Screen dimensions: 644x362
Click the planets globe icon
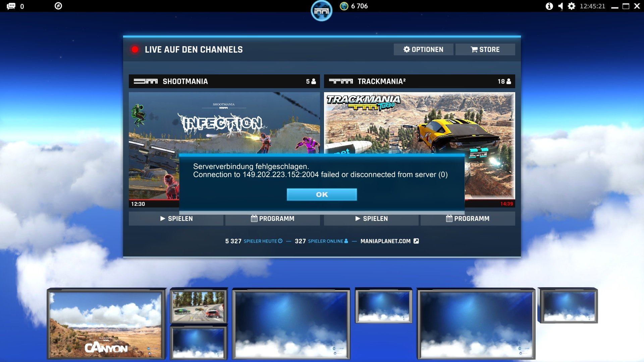point(344,6)
